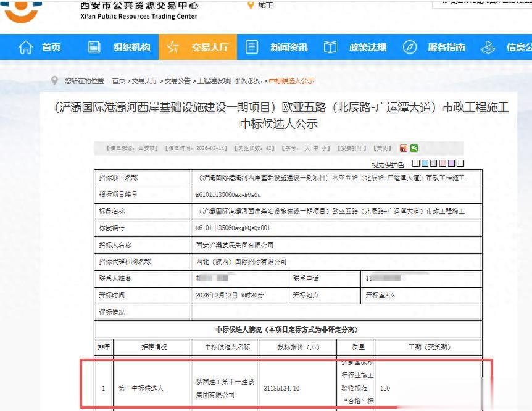
Task: Open the 政策法规 navigation tab
Action: coord(368,47)
